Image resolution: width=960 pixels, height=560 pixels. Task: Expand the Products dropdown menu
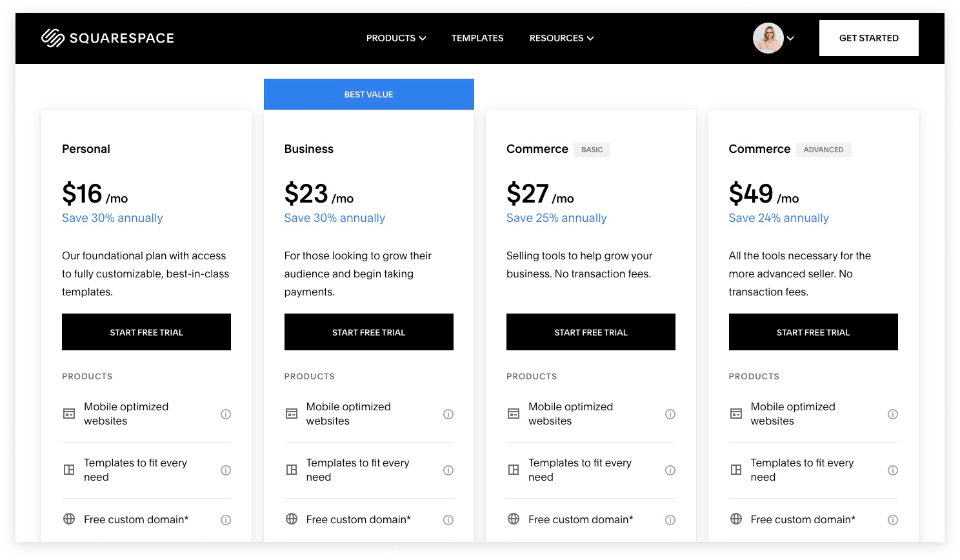(395, 38)
